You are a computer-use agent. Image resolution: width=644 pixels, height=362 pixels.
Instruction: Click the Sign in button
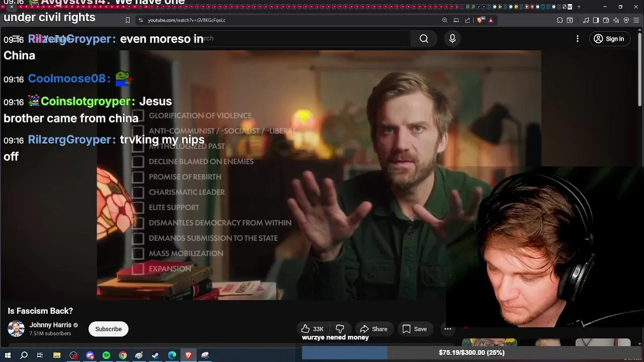pos(609,39)
